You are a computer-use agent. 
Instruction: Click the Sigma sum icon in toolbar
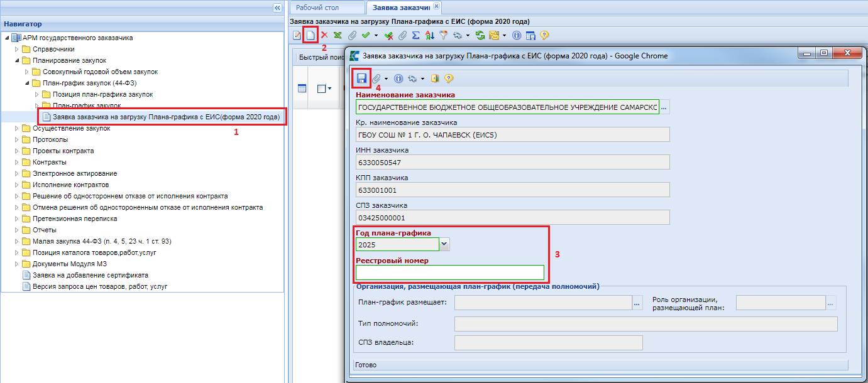(x=416, y=35)
